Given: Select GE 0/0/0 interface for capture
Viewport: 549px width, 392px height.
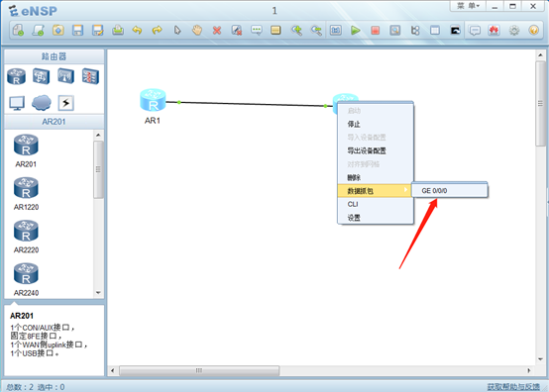Looking at the screenshot, I should click(x=450, y=191).
